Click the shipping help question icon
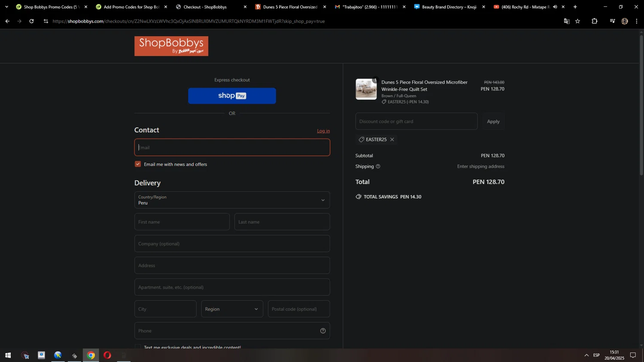 click(378, 166)
